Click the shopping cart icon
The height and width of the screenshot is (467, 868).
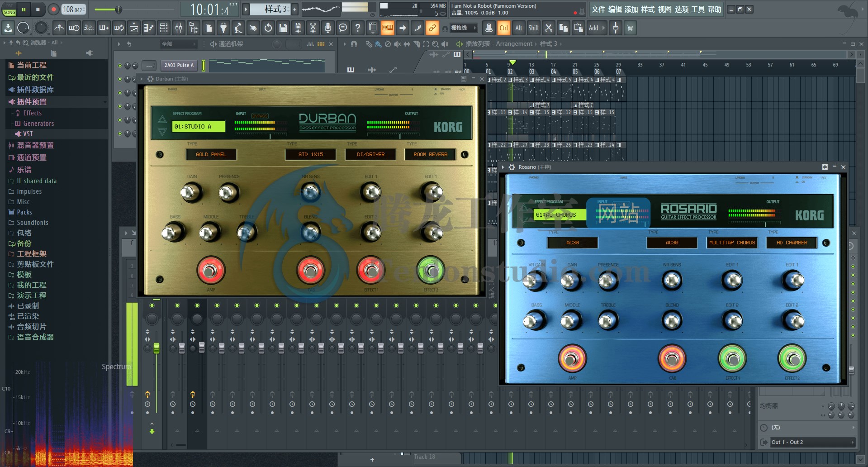630,28
